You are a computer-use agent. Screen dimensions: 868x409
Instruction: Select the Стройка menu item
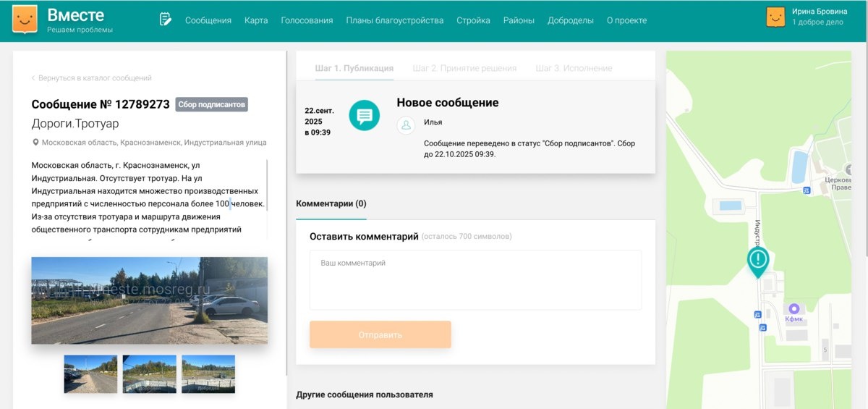pyautogui.click(x=473, y=20)
